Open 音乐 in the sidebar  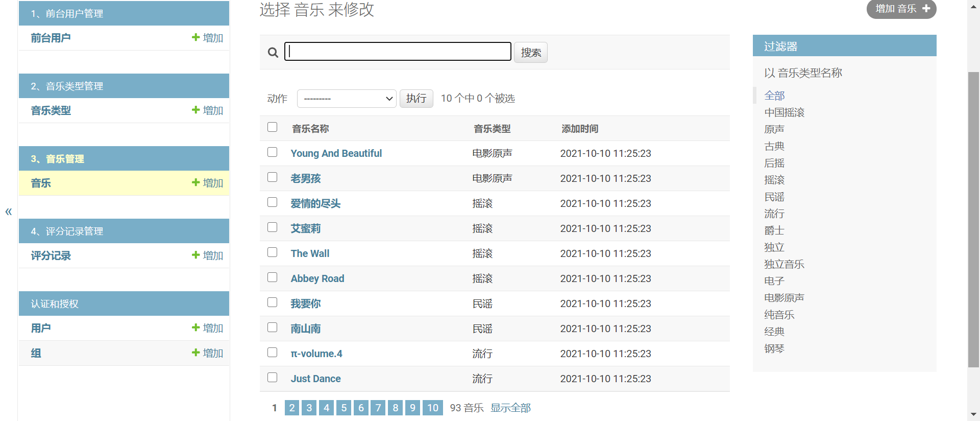[41, 183]
